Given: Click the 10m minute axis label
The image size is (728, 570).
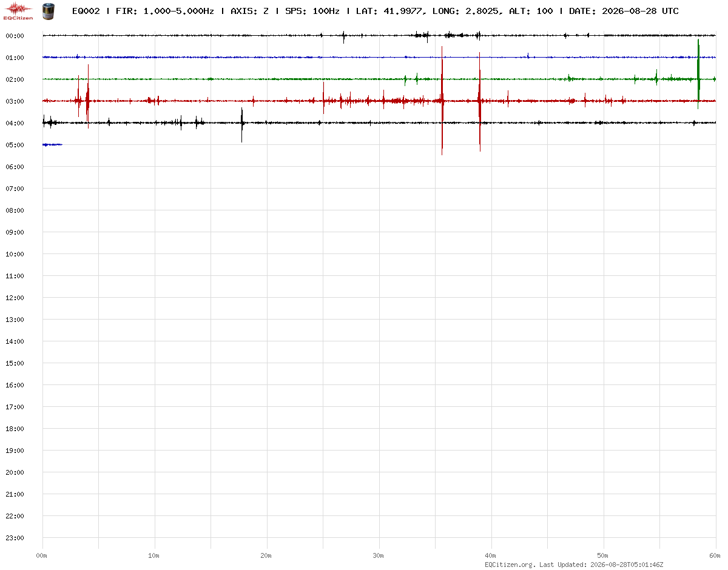Looking at the screenshot, I should pos(154,555).
